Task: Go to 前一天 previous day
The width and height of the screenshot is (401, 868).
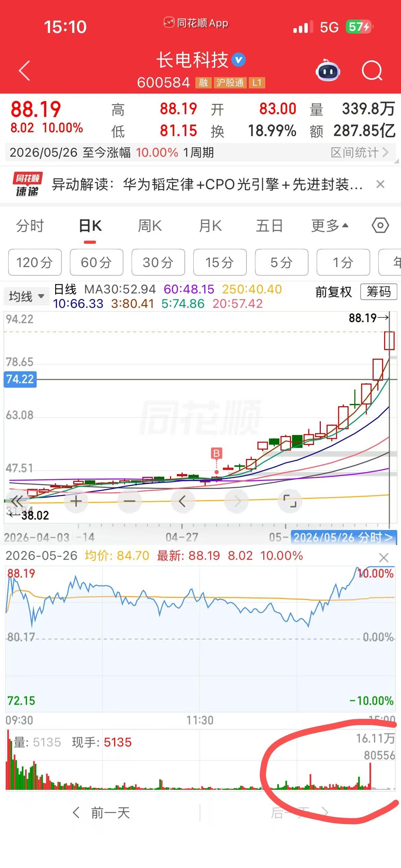Action: tap(102, 813)
